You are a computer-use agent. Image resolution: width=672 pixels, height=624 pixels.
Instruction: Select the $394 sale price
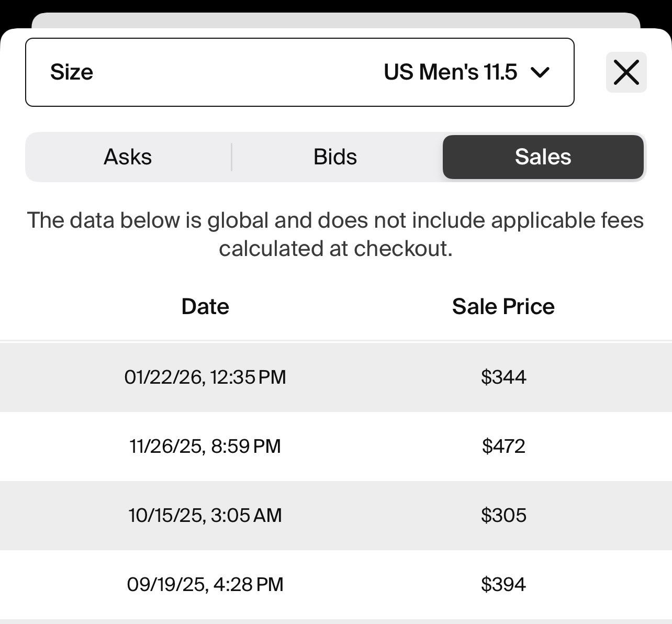(x=503, y=584)
